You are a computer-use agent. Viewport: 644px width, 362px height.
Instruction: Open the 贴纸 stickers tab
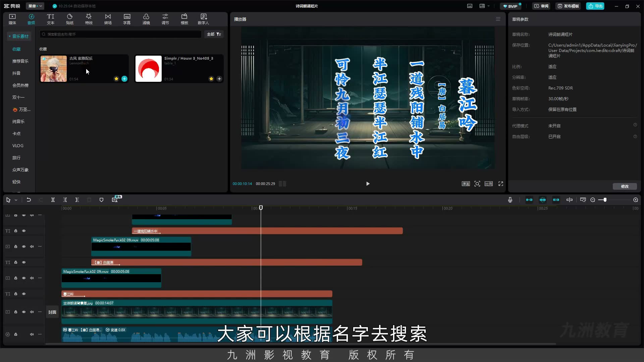pos(70,19)
